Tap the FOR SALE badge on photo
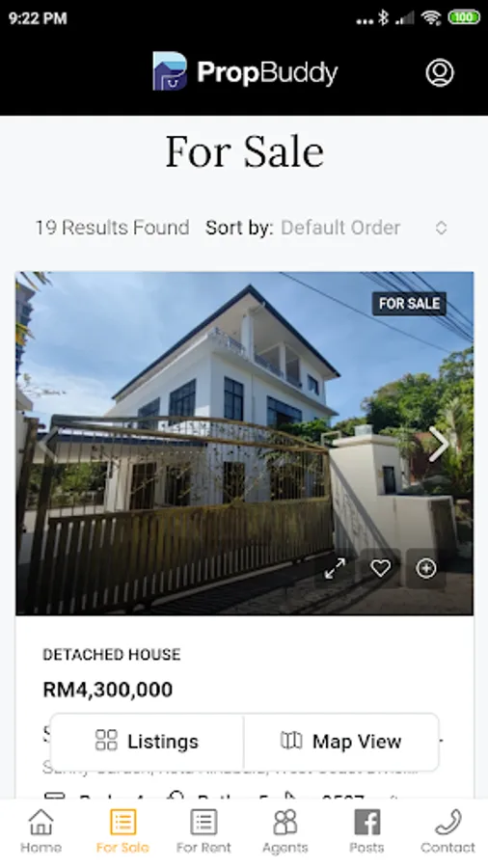The height and width of the screenshot is (868, 488). pos(409,304)
